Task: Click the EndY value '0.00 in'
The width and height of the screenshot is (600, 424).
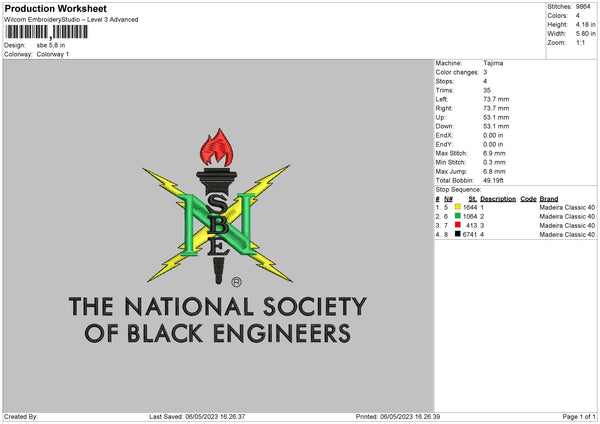Action: pyautogui.click(x=493, y=145)
